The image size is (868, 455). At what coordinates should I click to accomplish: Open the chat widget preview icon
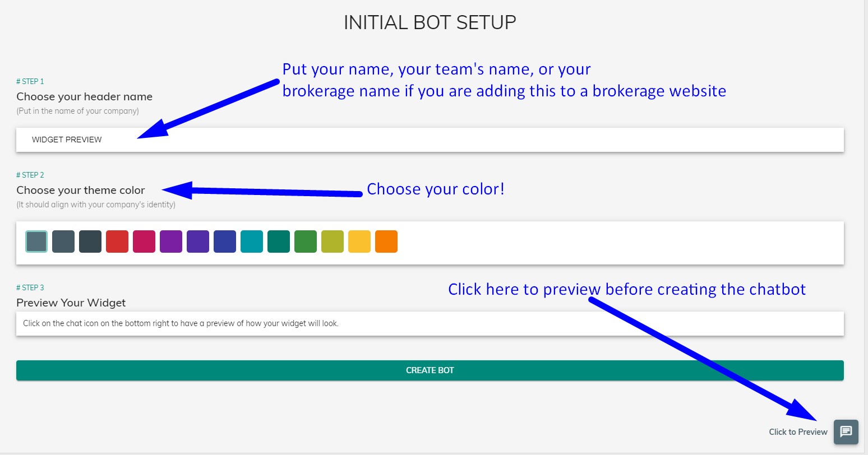pos(846,431)
